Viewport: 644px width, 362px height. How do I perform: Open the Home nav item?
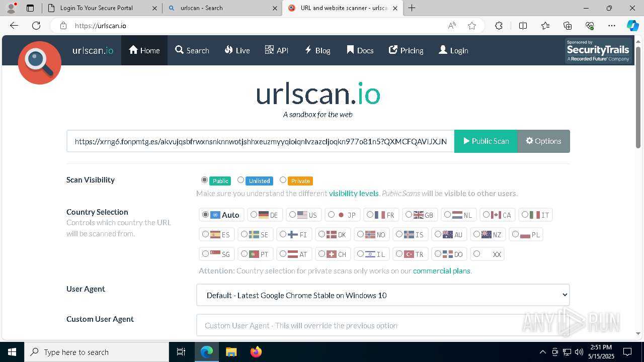click(x=144, y=50)
